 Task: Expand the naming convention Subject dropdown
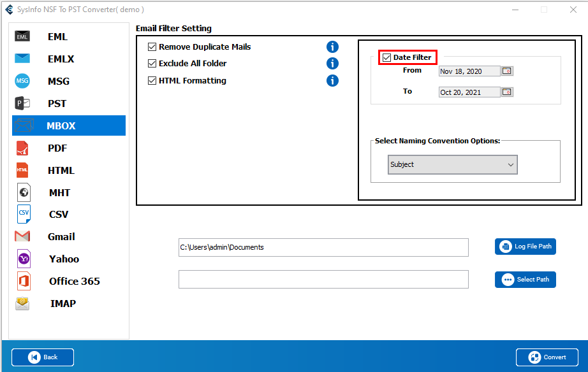click(453, 164)
